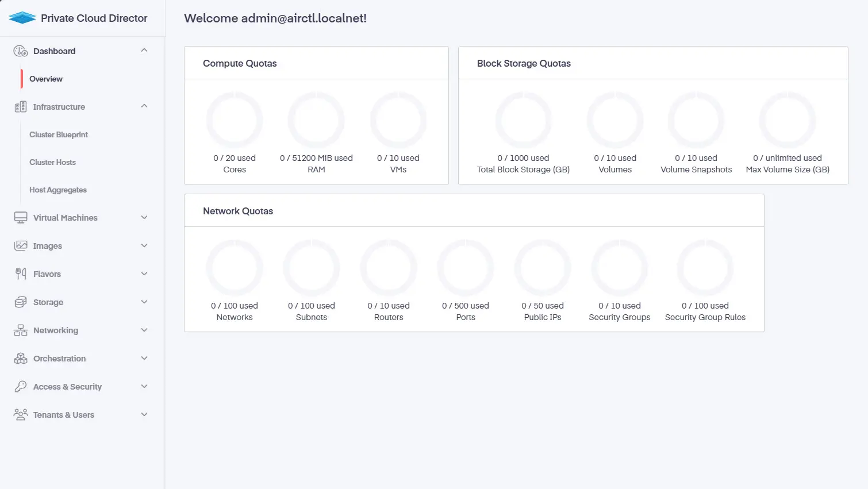Expand the Flavors menu chevron
This screenshot has height=489, width=868.
click(144, 274)
